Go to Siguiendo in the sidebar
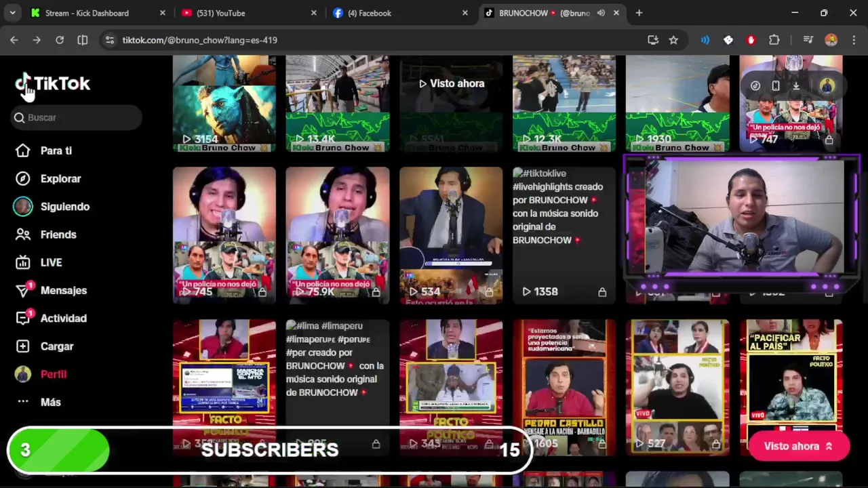 pos(64,207)
